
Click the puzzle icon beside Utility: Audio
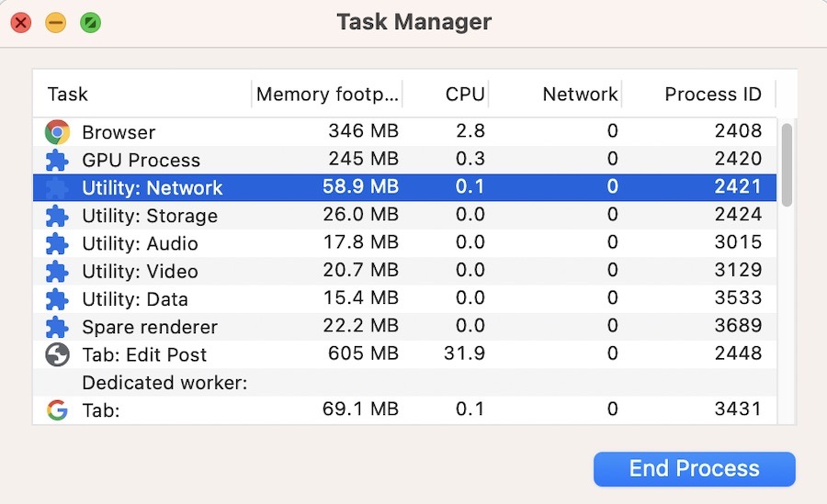click(x=57, y=243)
